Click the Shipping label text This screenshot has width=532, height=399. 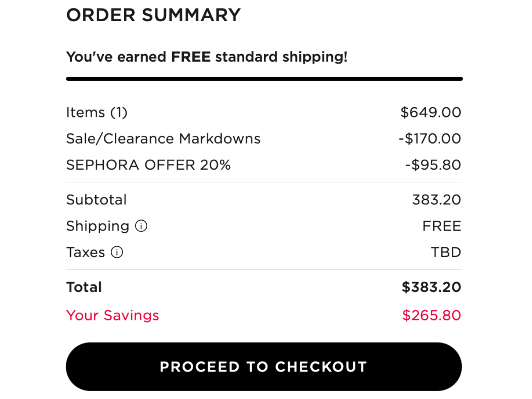98,226
